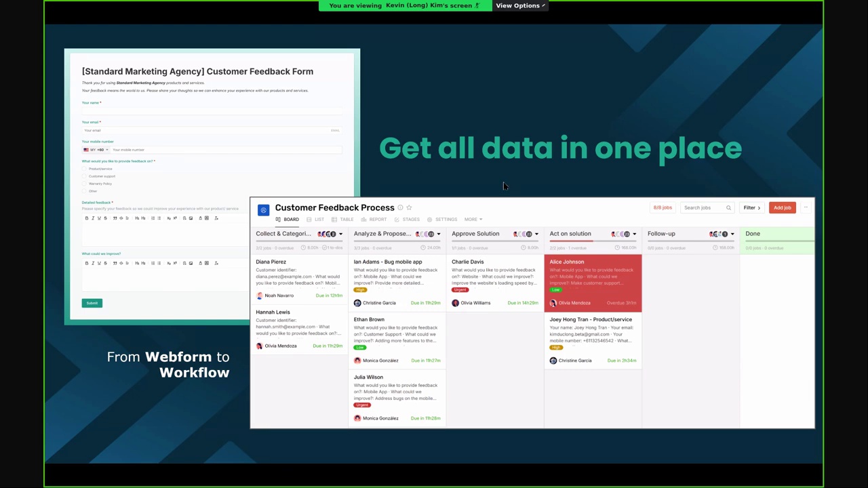Switch to the STAGES tab
This screenshot has width=868, height=488.
click(x=407, y=220)
